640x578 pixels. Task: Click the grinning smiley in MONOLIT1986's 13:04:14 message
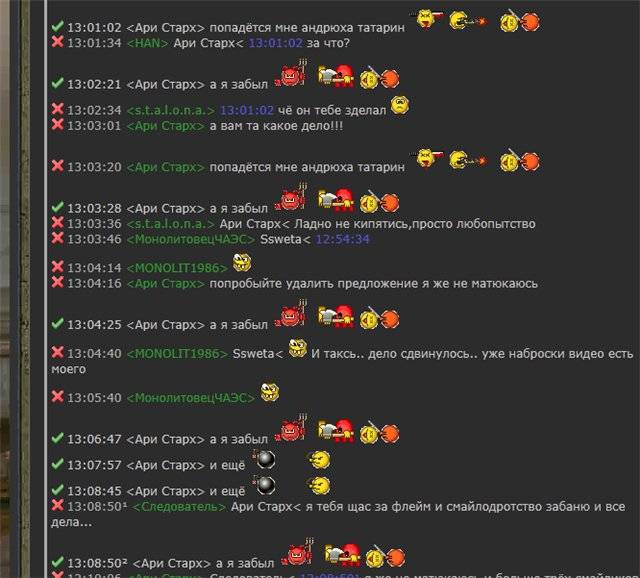point(242,262)
